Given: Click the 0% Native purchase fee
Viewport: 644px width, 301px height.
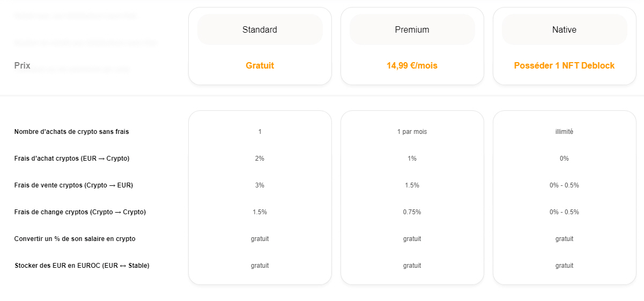Looking at the screenshot, I should tap(564, 159).
